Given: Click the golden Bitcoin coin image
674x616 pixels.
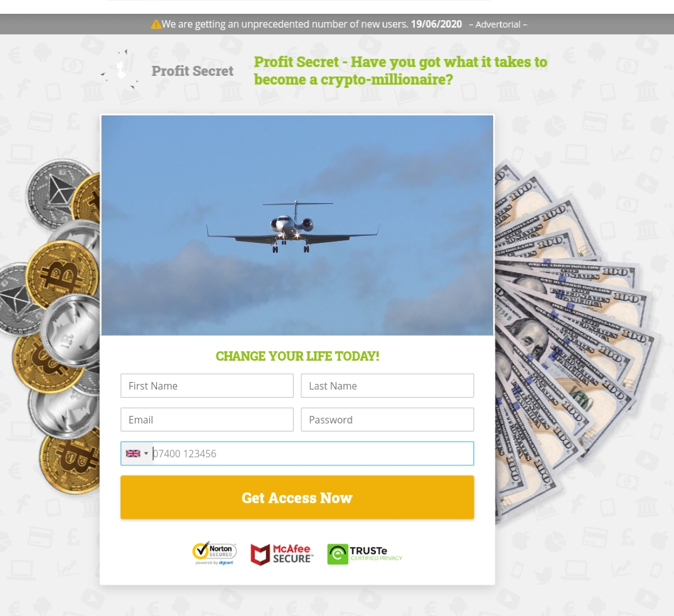Looking at the screenshot, I should click(62, 275).
